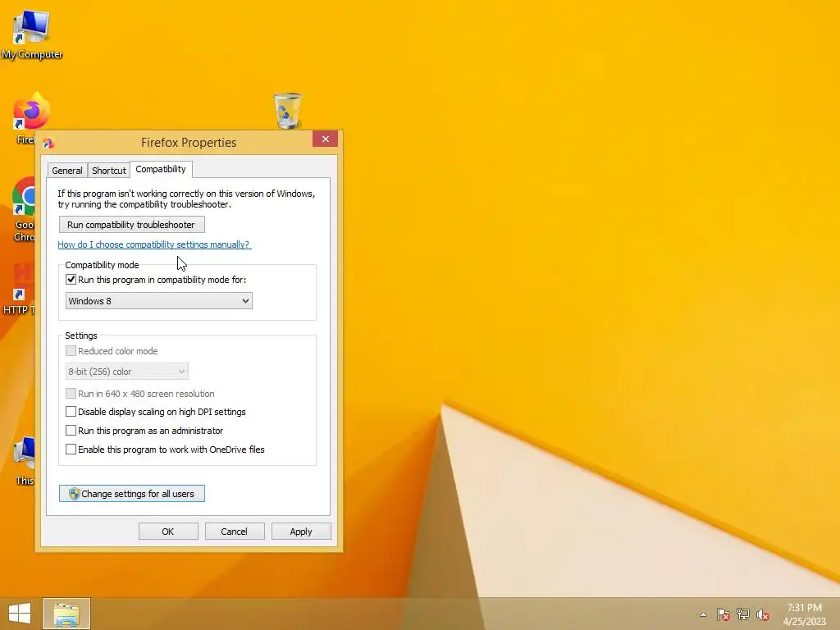This screenshot has width=840, height=630.
Task: Click the muted volume tray icon
Action: click(762, 614)
